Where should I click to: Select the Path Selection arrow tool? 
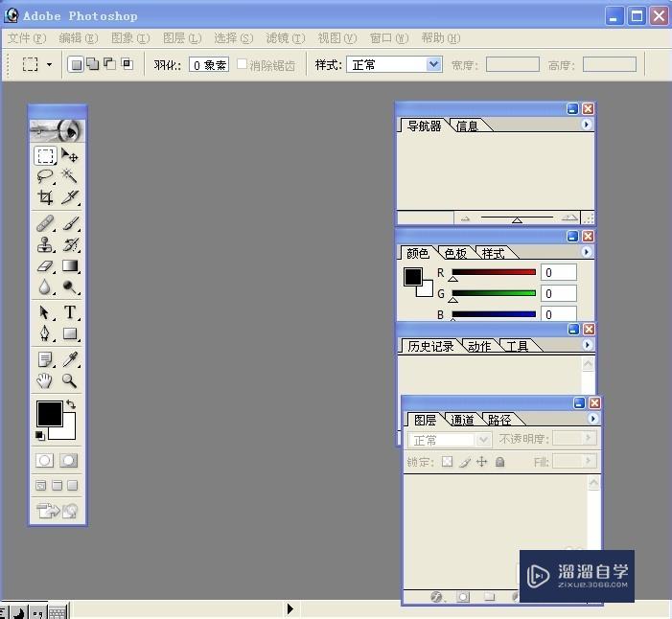45,312
